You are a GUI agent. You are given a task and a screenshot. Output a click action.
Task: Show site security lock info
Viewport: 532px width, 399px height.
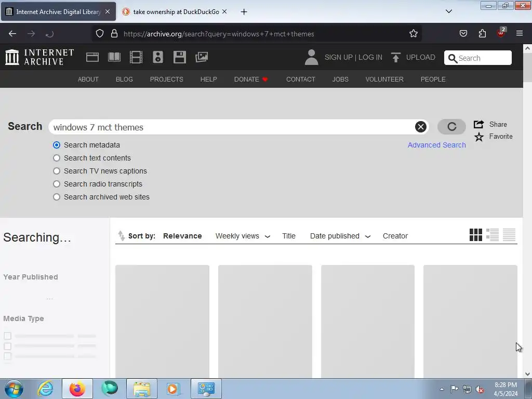pyautogui.click(x=114, y=34)
